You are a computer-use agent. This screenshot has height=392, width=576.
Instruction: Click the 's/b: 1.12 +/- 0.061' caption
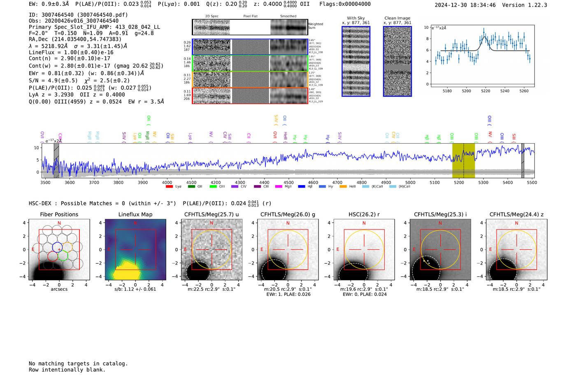135,289
